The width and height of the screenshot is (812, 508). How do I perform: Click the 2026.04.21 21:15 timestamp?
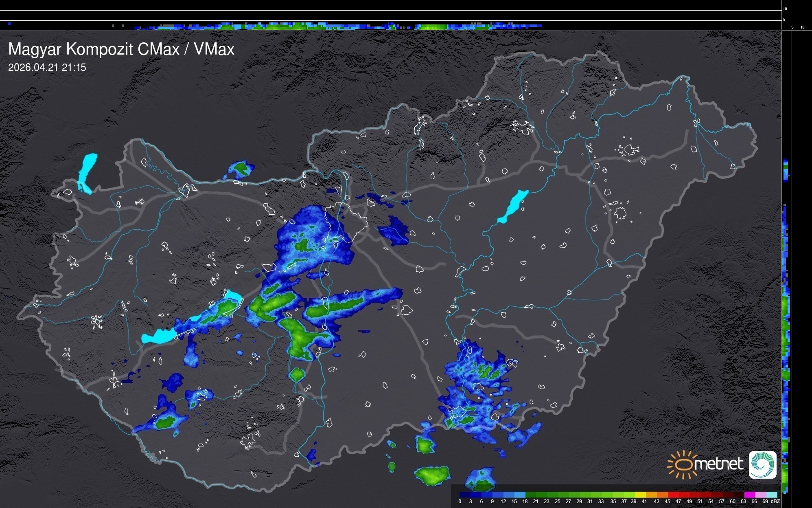point(47,68)
